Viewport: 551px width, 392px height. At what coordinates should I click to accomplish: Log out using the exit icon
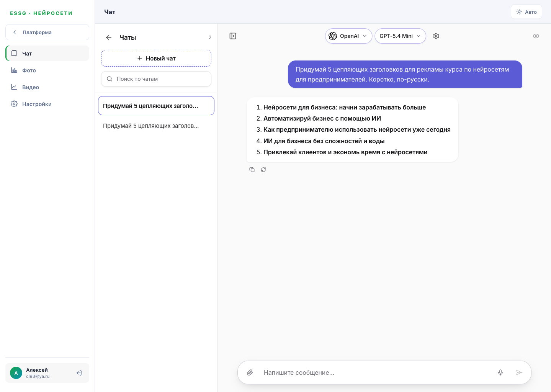tap(79, 373)
